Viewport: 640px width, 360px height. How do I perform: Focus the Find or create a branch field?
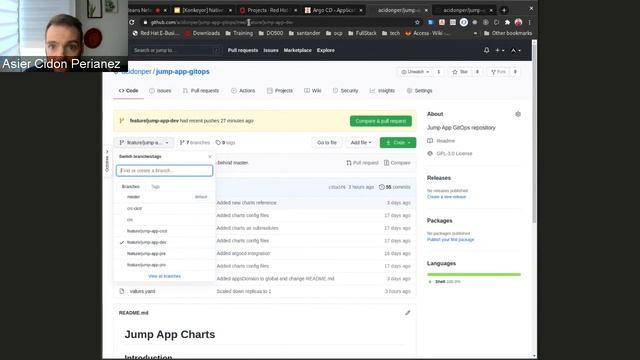click(x=164, y=171)
